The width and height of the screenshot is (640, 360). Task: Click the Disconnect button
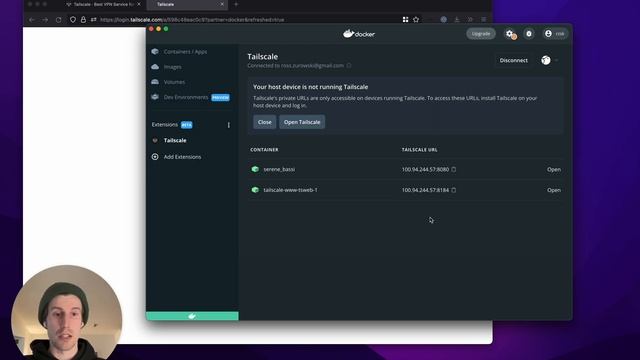(513, 60)
